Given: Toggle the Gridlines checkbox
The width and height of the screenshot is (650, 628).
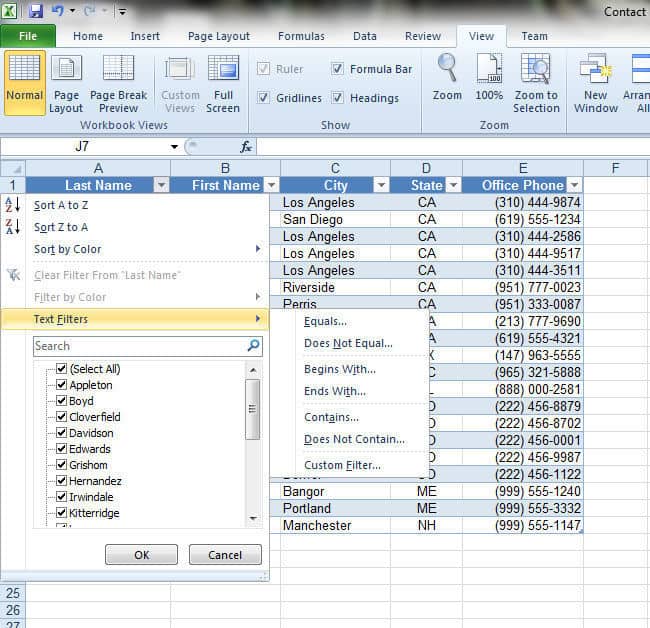Looking at the screenshot, I should pos(263,98).
